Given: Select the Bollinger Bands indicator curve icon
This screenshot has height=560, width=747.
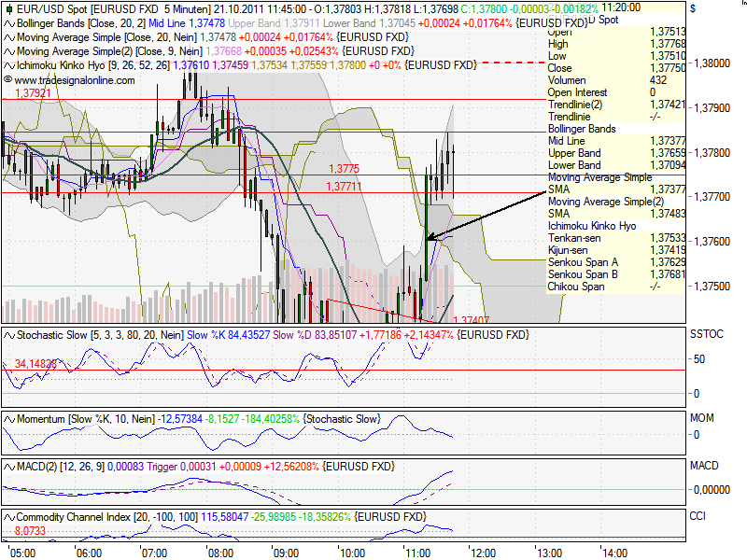Looking at the screenshot, I should click(7, 22).
